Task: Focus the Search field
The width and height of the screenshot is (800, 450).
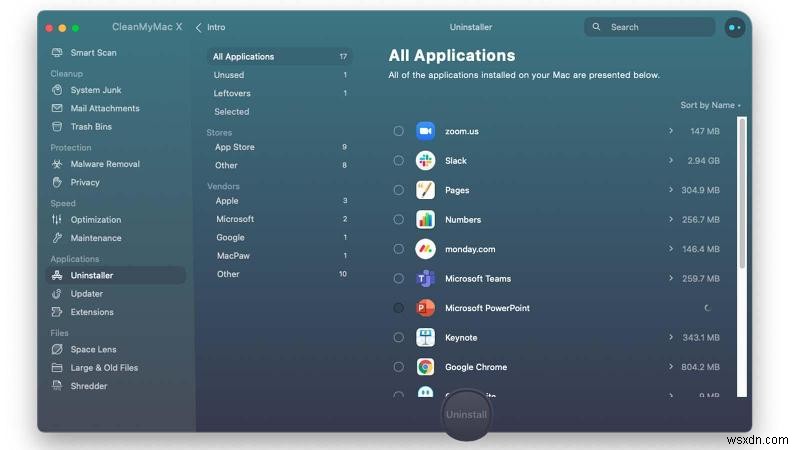Action: click(649, 27)
